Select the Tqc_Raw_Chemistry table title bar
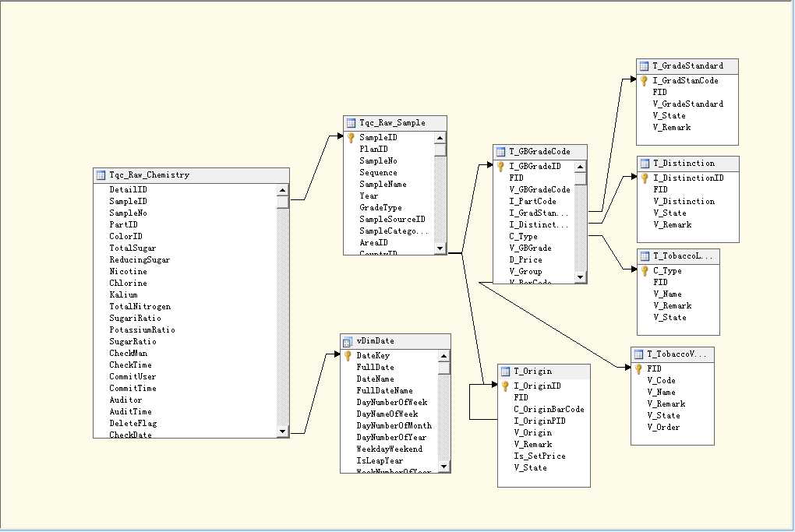 point(192,175)
